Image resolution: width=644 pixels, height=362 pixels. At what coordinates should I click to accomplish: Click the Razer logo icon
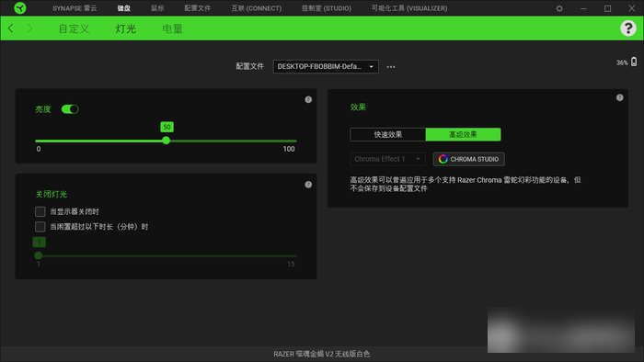pos(19,7)
